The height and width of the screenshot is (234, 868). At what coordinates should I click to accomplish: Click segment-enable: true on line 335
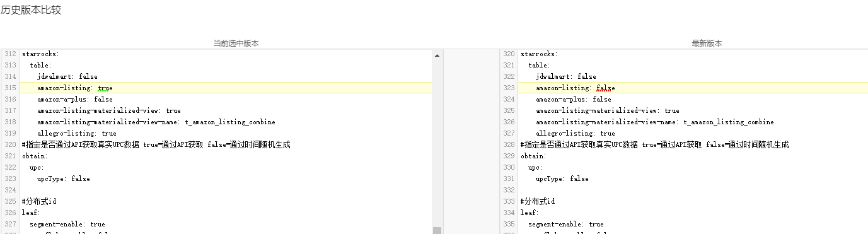point(565,224)
